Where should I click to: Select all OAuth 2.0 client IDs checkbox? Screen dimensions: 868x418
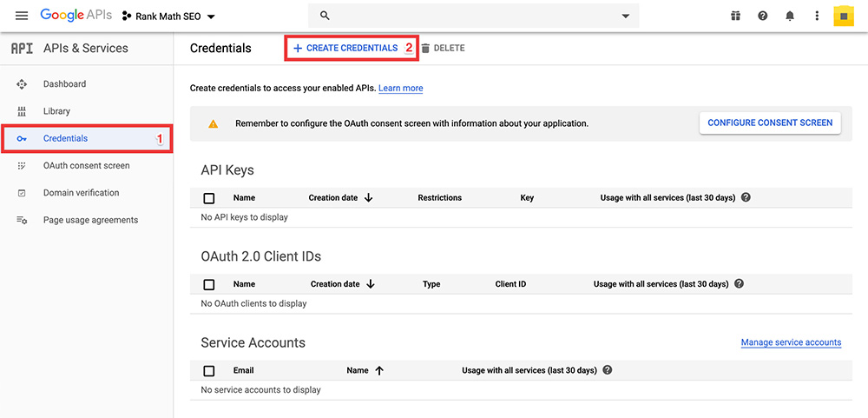[209, 284]
